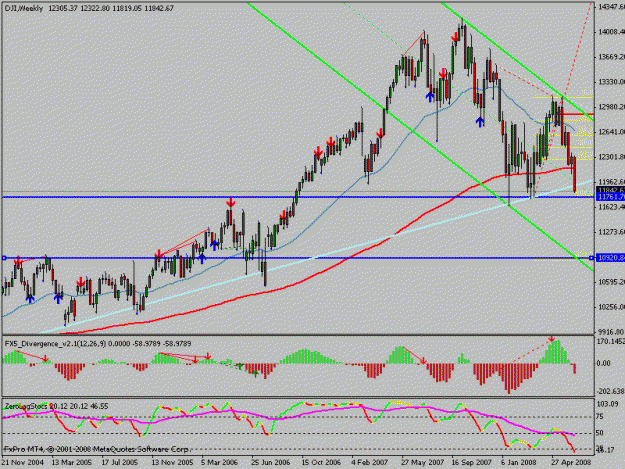Select the high value "12322.80" in the chart header

pyautogui.click(x=95, y=8)
